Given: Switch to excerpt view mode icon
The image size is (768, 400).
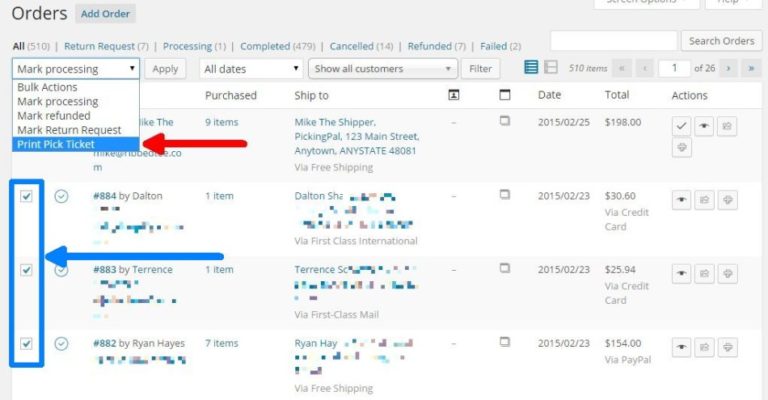Looking at the screenshot, I should [550, 68].
